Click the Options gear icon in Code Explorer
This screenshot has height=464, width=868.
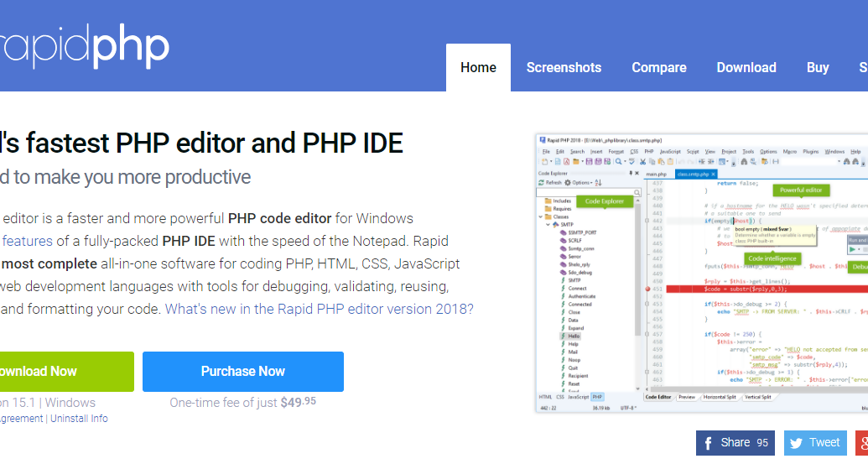568,183
